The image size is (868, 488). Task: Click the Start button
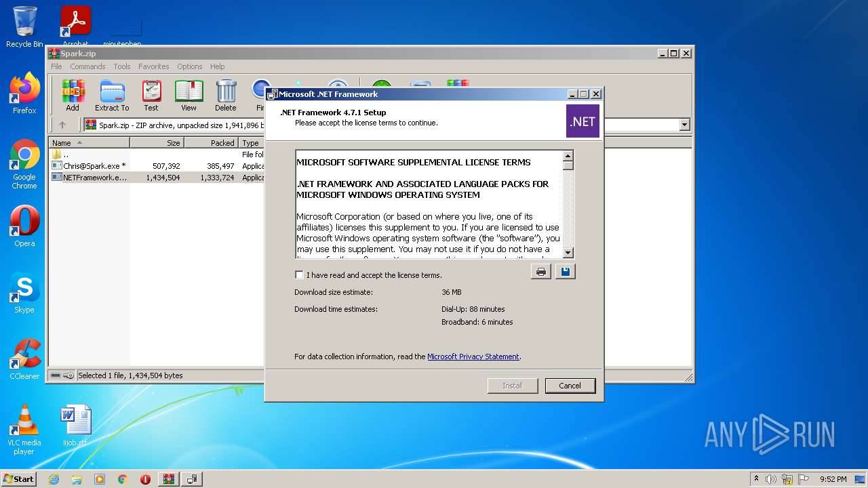tap(18, 479)
